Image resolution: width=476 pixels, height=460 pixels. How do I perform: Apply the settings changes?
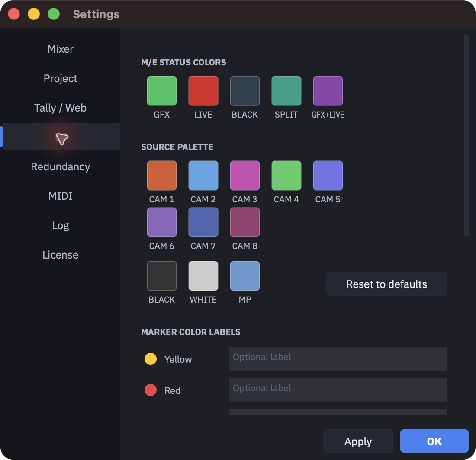tap(358, 441)
